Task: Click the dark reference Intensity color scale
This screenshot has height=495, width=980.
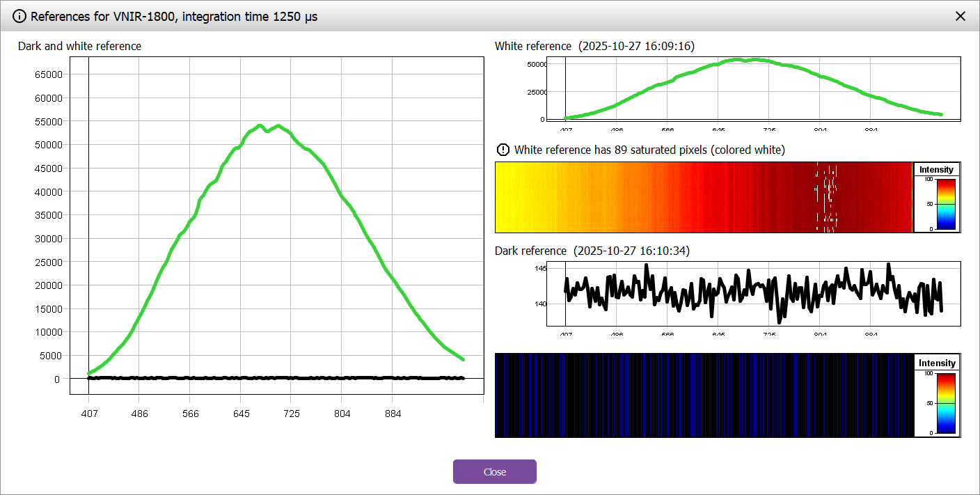Action: (946, 403)
